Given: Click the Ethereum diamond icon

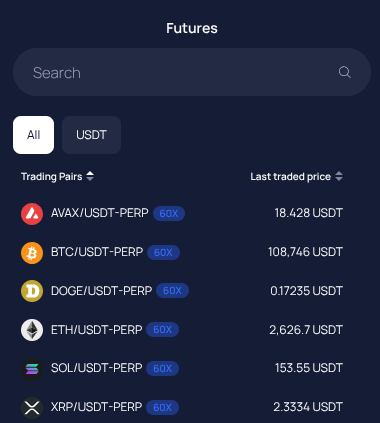Looking at the screenshot, I should point(32,330).
